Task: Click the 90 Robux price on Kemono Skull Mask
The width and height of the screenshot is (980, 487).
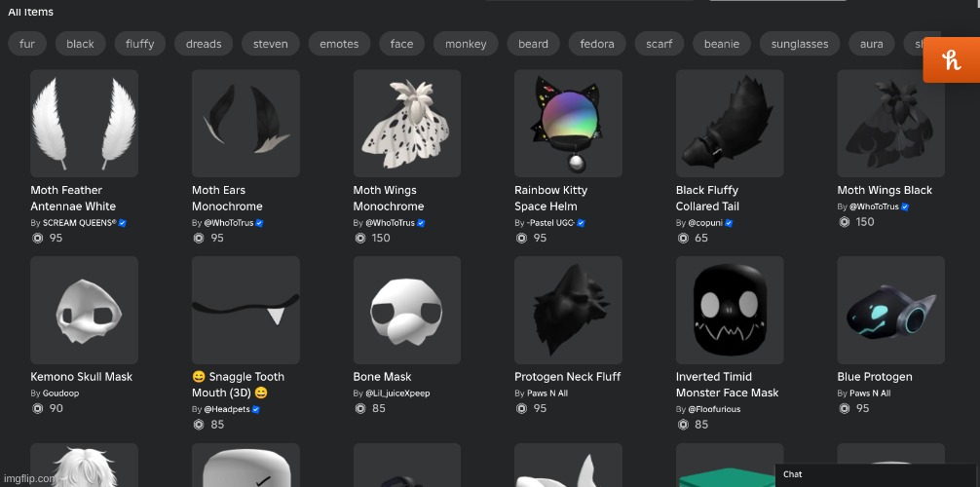Action: click(57, 408)
